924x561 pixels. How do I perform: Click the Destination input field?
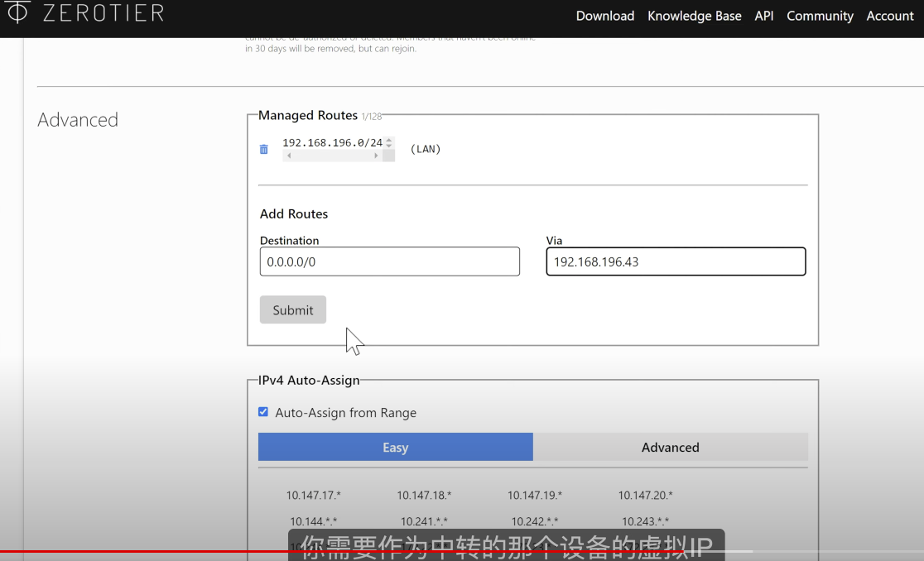coord(389,261)
